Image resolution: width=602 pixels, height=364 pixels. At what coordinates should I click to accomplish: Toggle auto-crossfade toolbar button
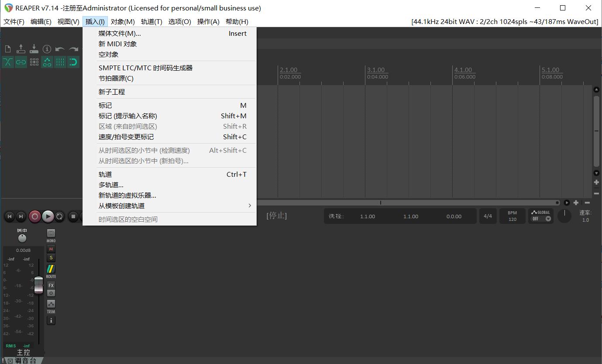(8, 62)
